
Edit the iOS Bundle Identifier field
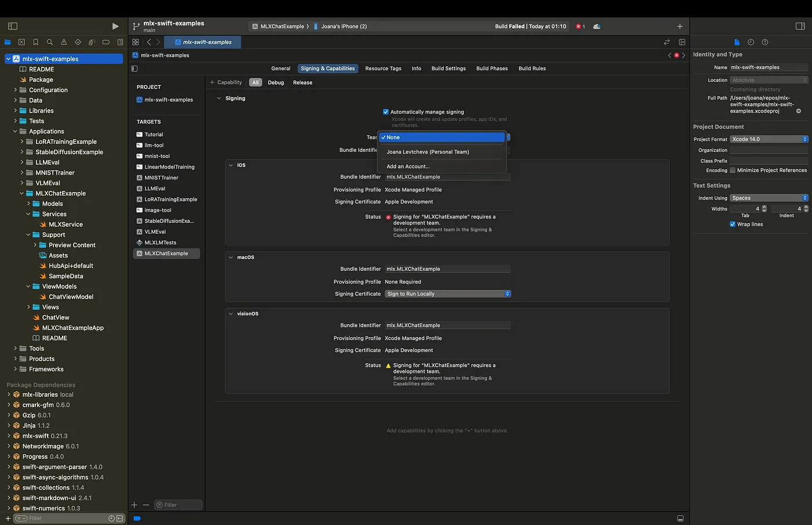[447, 177]
